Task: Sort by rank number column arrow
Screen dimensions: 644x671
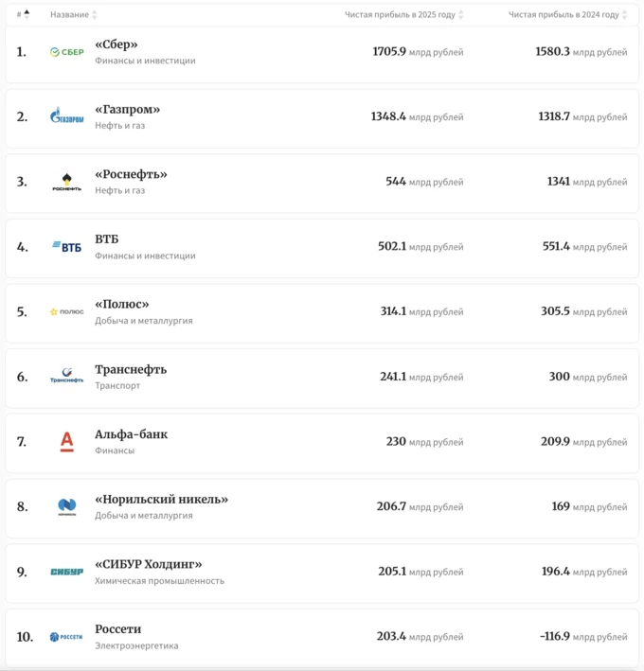Action: coord(27,14)
